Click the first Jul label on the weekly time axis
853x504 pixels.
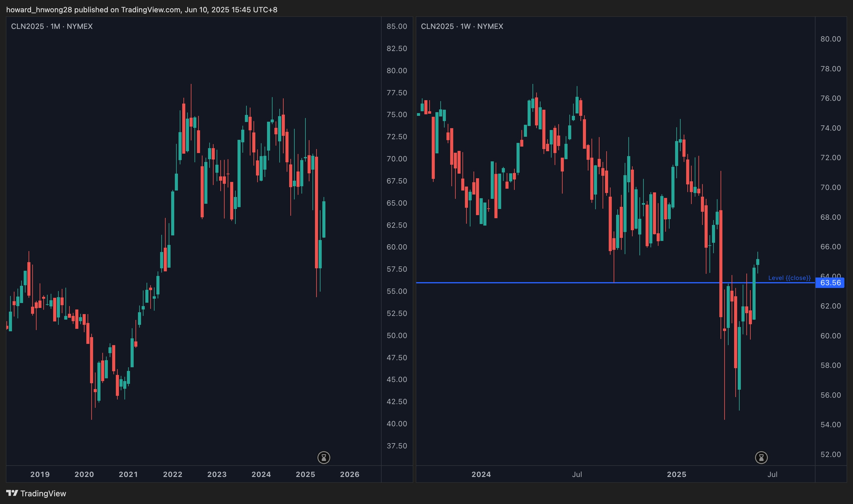[577, 474]
